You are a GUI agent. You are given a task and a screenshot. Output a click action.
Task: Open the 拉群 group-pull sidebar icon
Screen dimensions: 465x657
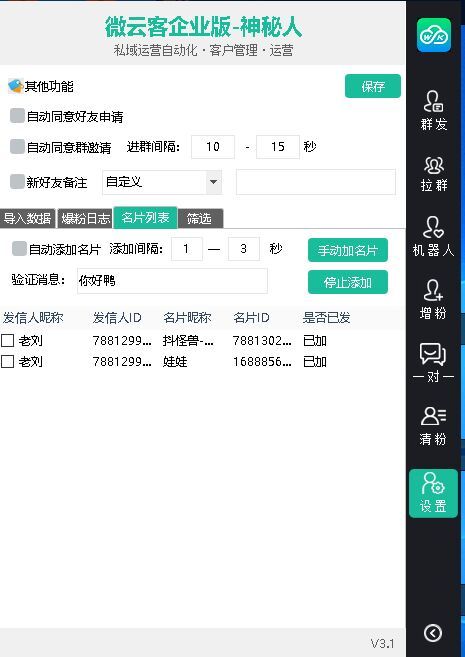[434, 174]
